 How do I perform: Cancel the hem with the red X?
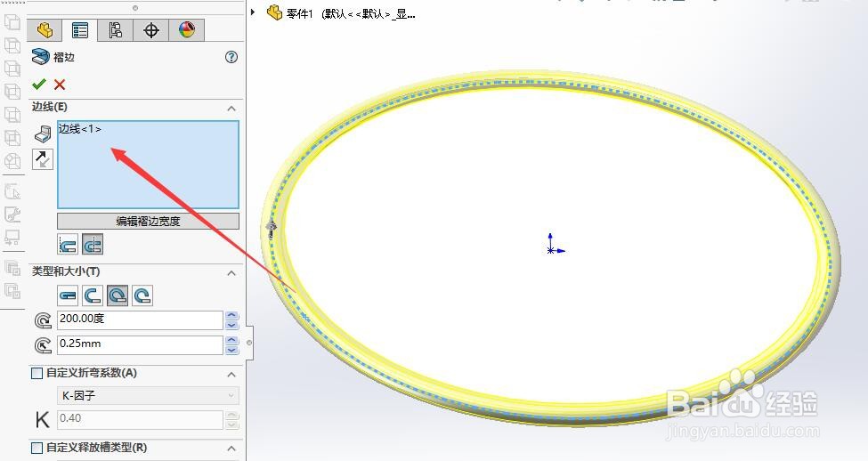click(60, 85)
